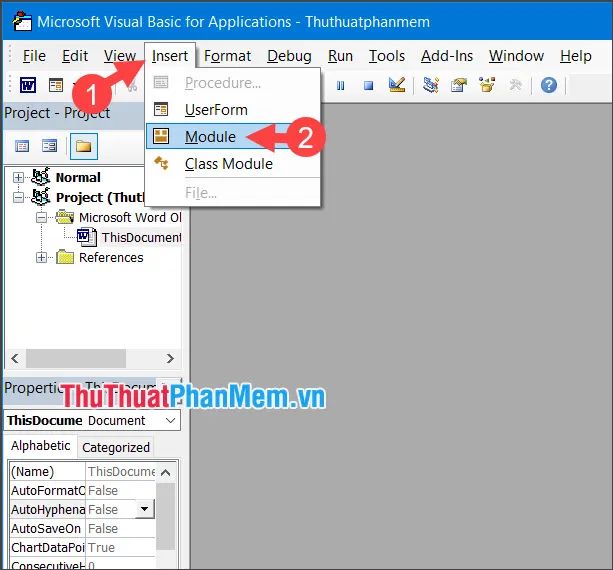Screen dimensions: 613x570
Task: Toggle Folders icon in Project panel
Action: (84, 146)
